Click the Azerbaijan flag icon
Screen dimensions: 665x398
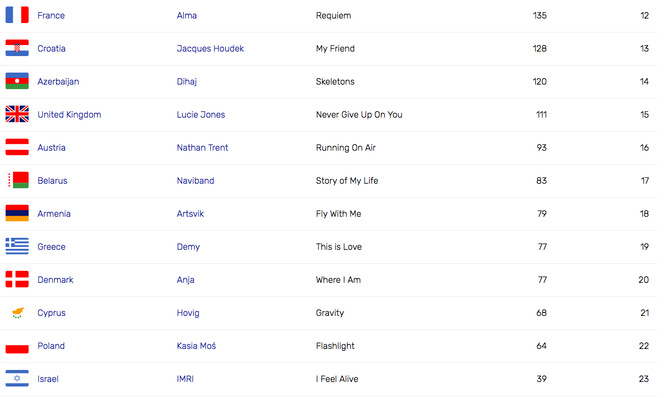click(x=17, y=81)
